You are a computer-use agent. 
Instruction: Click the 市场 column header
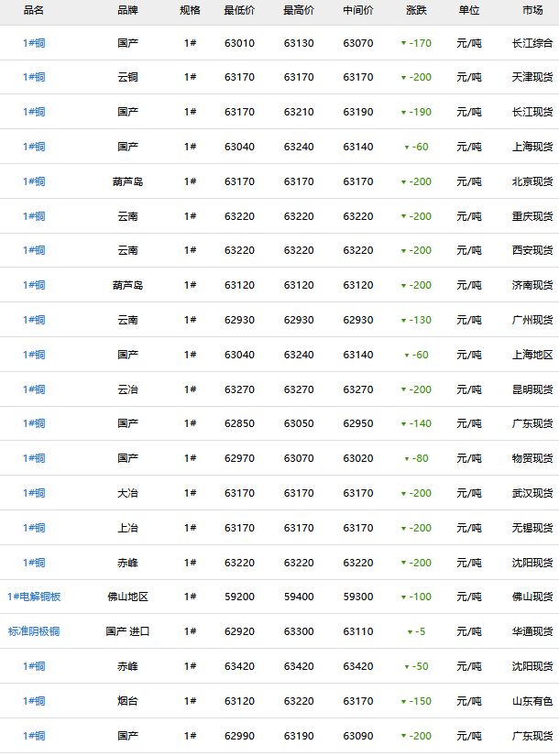click(x=532, y=10)
